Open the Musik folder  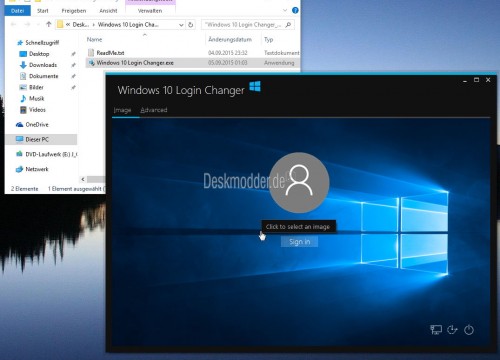[36, 98]
